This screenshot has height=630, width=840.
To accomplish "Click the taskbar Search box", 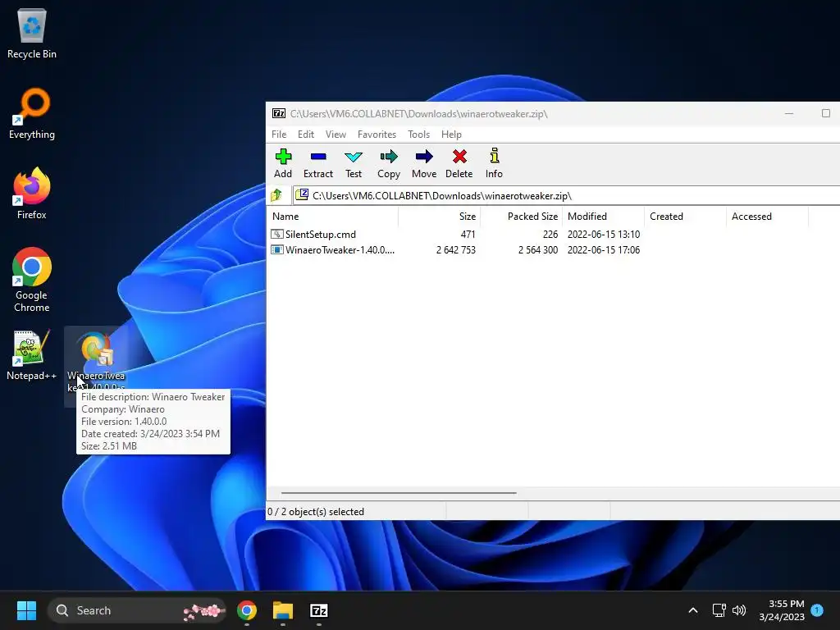I will (137, 610).
